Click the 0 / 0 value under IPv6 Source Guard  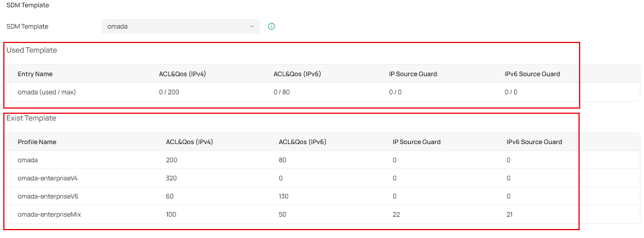[511, 92]
